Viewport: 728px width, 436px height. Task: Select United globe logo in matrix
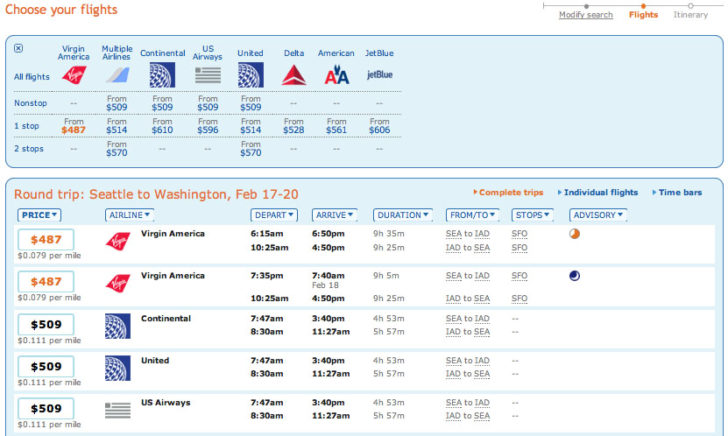click(251, 75)
